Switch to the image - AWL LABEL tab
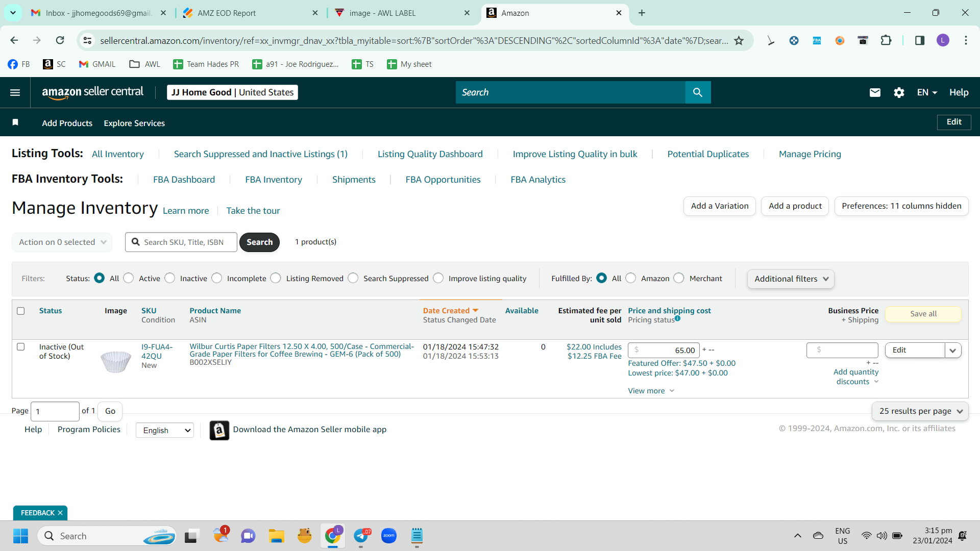Viewport: 980px width, 551px height. [x=402, y=13]
